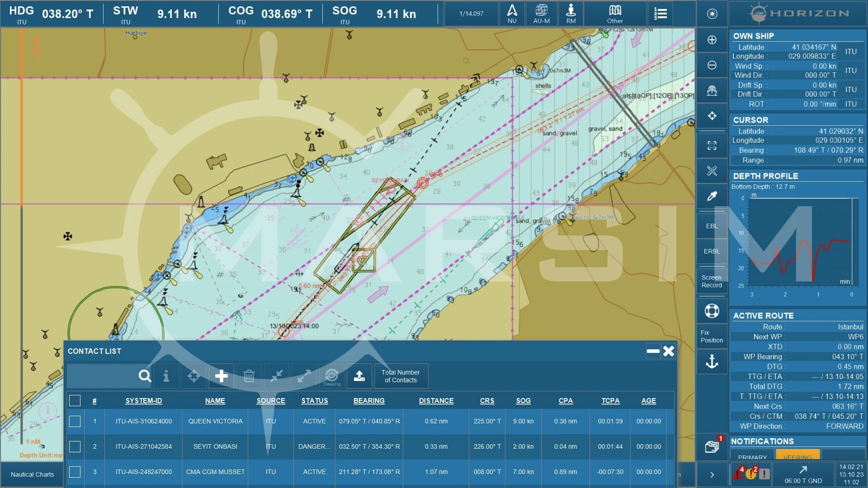This screenshot has height=488, width=868.
Task: Expand the sidebar with chevron arrow
Action: 712,475
